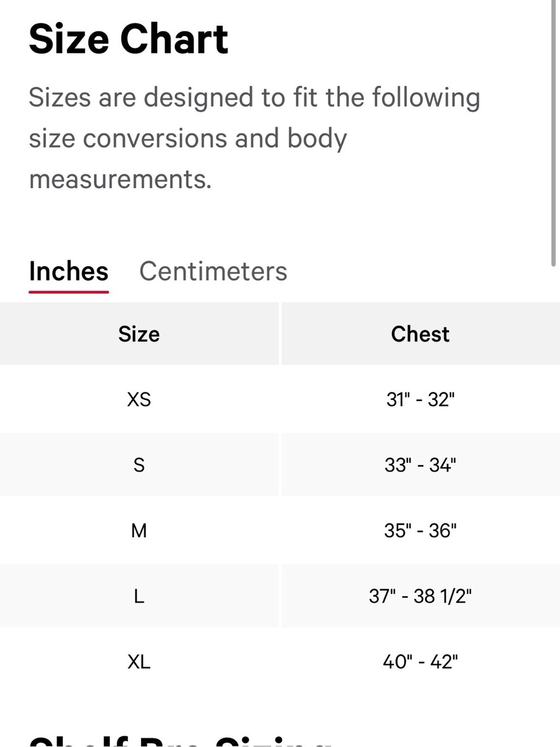Click the Chest column header
Screen dimensions: 560x747
tap(420, 334)
